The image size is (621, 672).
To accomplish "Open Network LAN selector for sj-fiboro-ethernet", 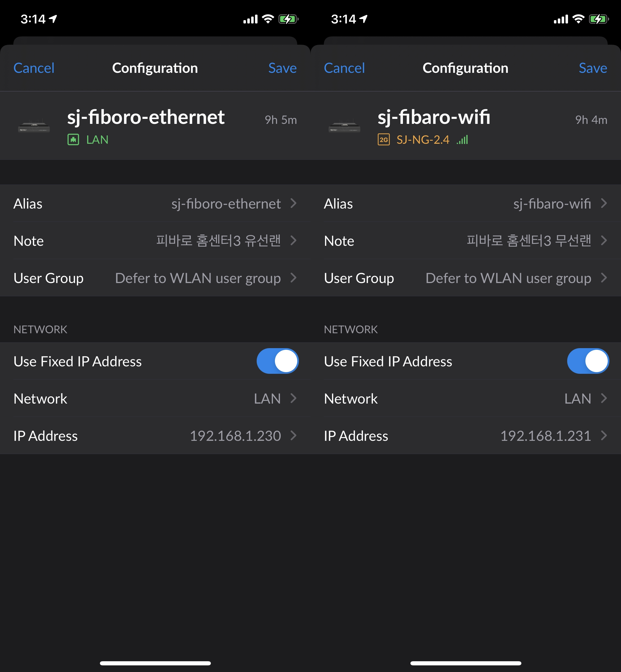I will pos(155,398).
